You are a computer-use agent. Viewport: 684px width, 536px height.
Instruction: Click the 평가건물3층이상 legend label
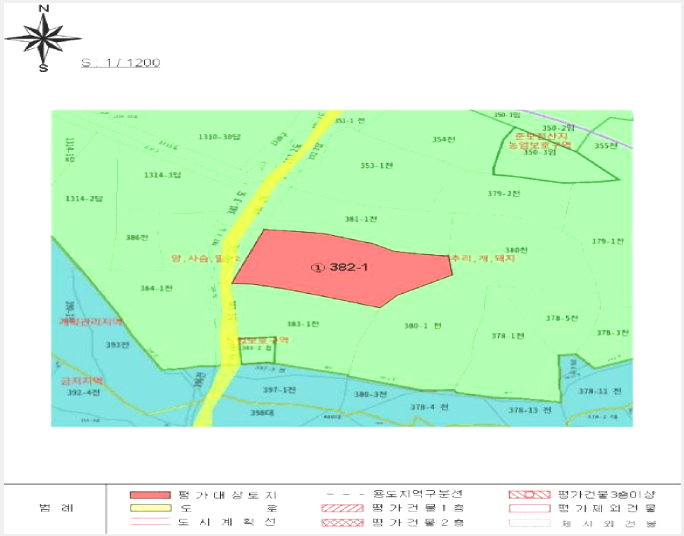607,495
